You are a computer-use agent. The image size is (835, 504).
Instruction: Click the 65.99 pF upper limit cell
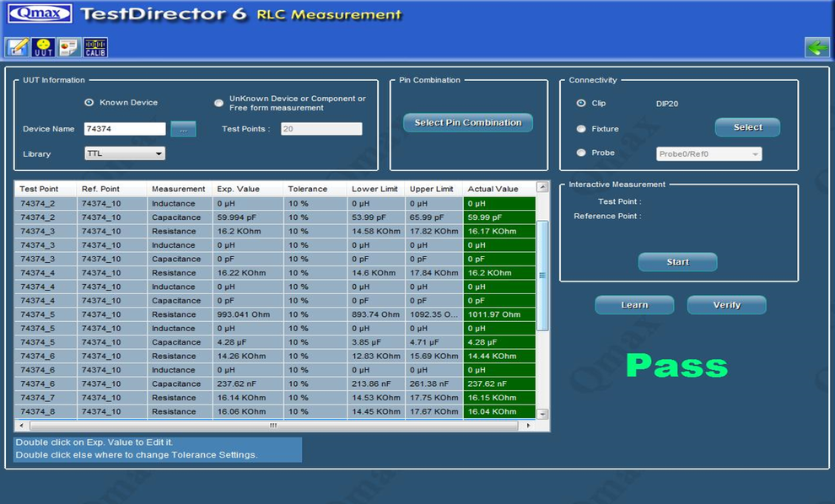434,217
